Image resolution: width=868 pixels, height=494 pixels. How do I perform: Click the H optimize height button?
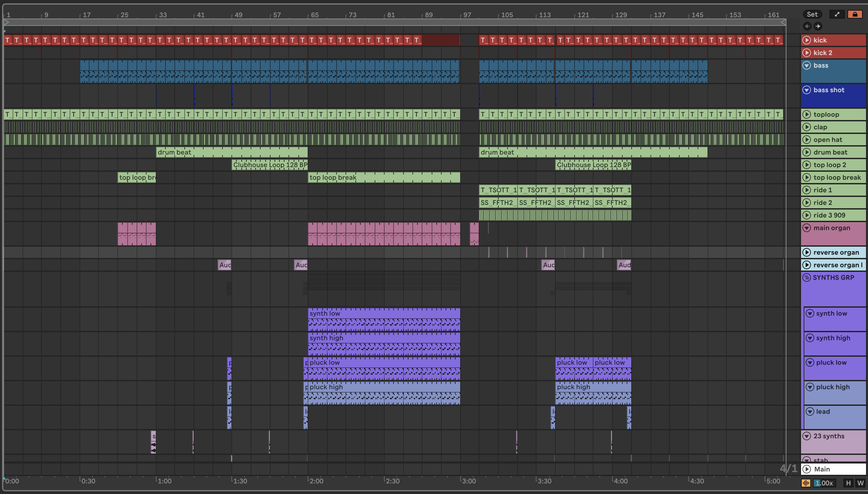point(848,483)
